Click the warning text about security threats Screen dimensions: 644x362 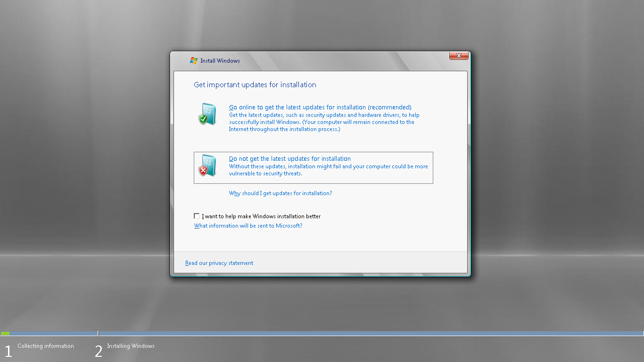329,170
